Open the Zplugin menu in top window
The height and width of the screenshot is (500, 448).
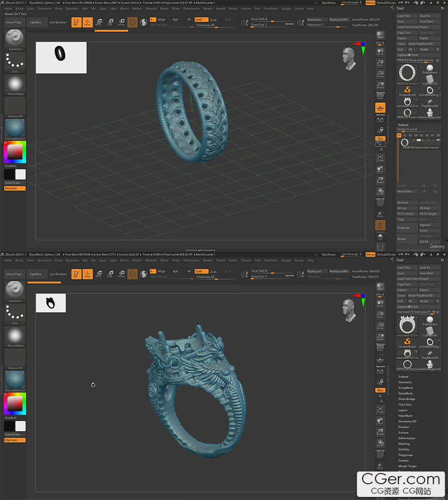(286, 9)
